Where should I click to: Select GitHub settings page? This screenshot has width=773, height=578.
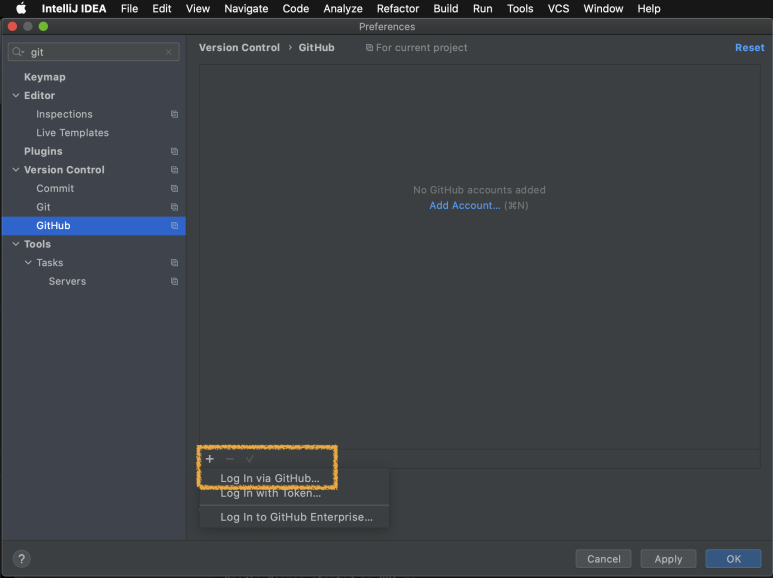[94, 226]
